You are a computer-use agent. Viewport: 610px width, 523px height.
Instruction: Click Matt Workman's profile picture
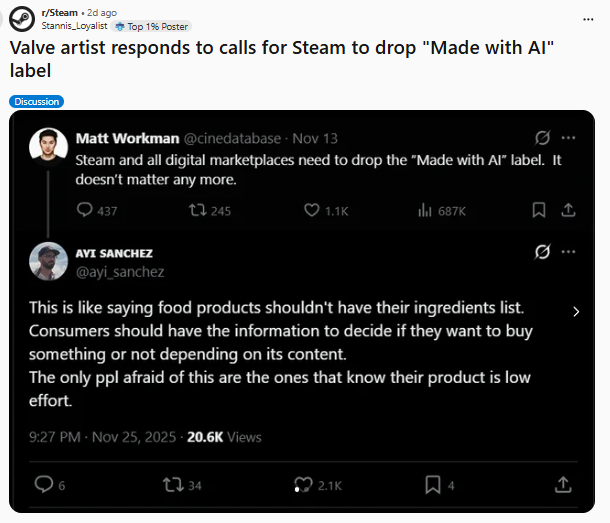pos(49,147)
